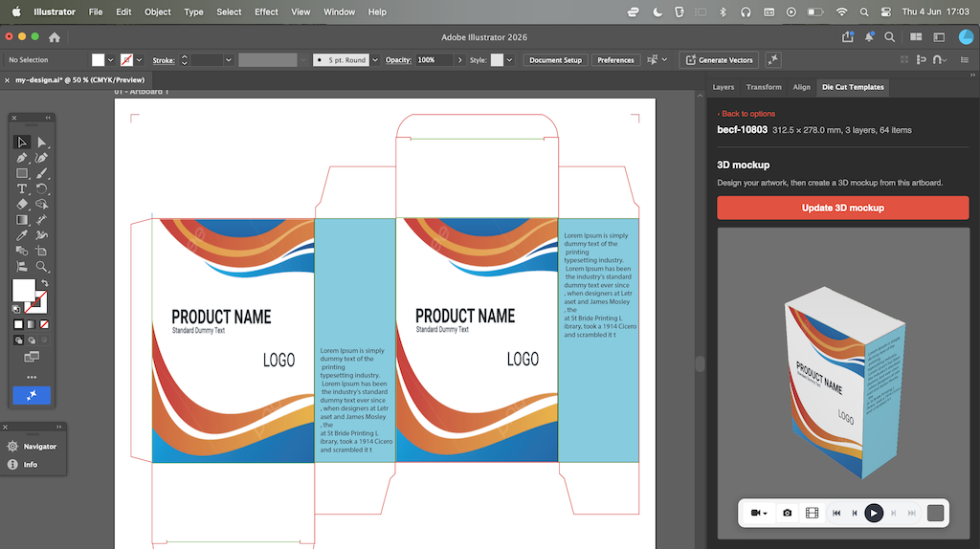Screen dimensions: 980x549
Task: Open stroke color dropdown in control bar
Action: pyautogui.click(x=140, y=60)
